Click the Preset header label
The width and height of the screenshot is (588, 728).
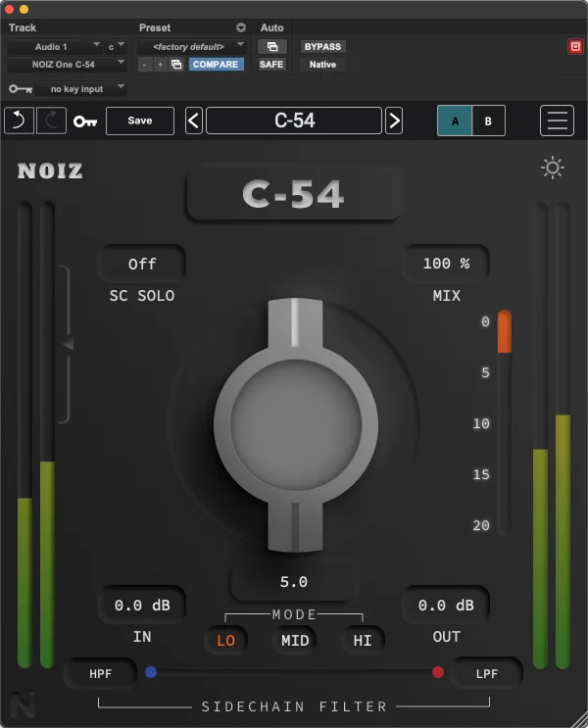155,27
